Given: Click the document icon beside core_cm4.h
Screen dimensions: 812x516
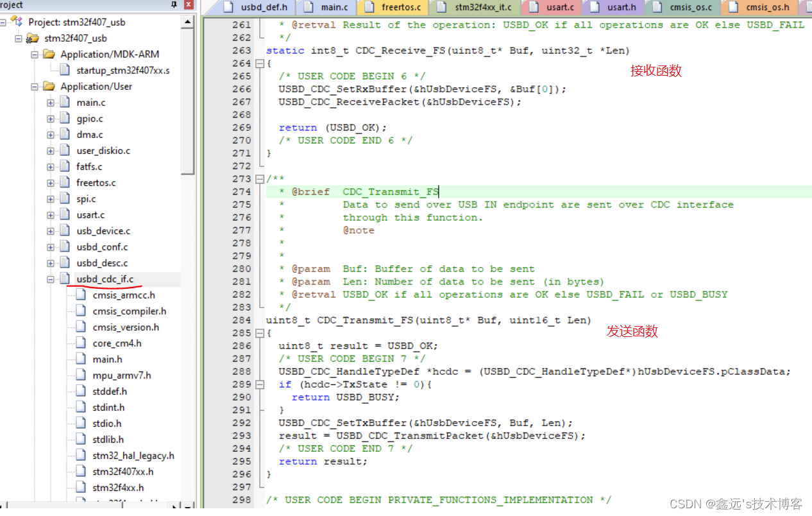Looking at the screenshot, I should [x=81, y=343].
